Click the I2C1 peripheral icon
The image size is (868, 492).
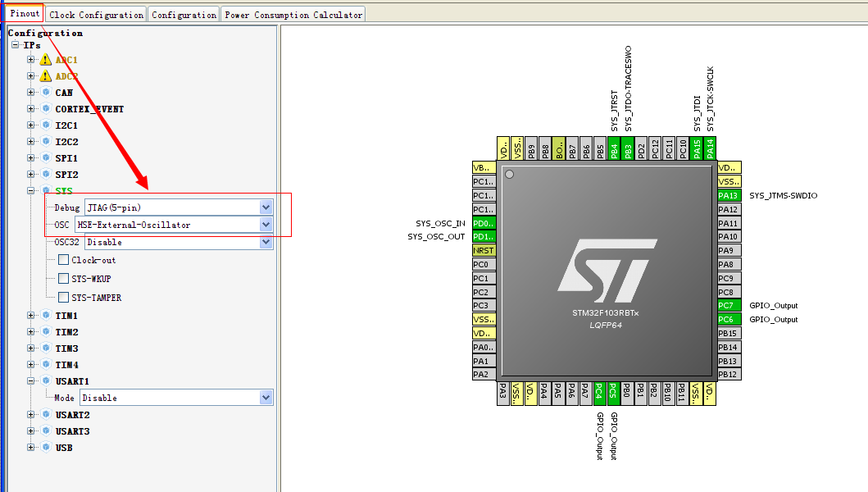click(x=46, y=125)
